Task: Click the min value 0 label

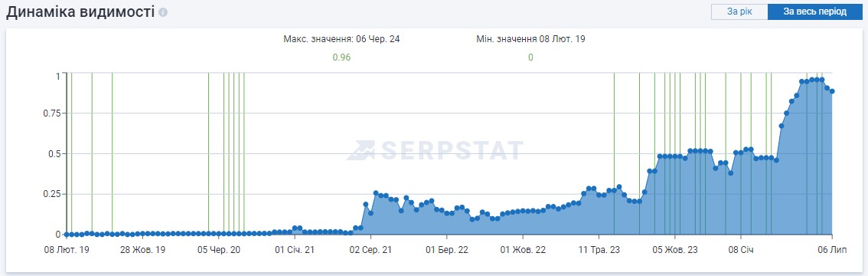Action: pos(530,57)
